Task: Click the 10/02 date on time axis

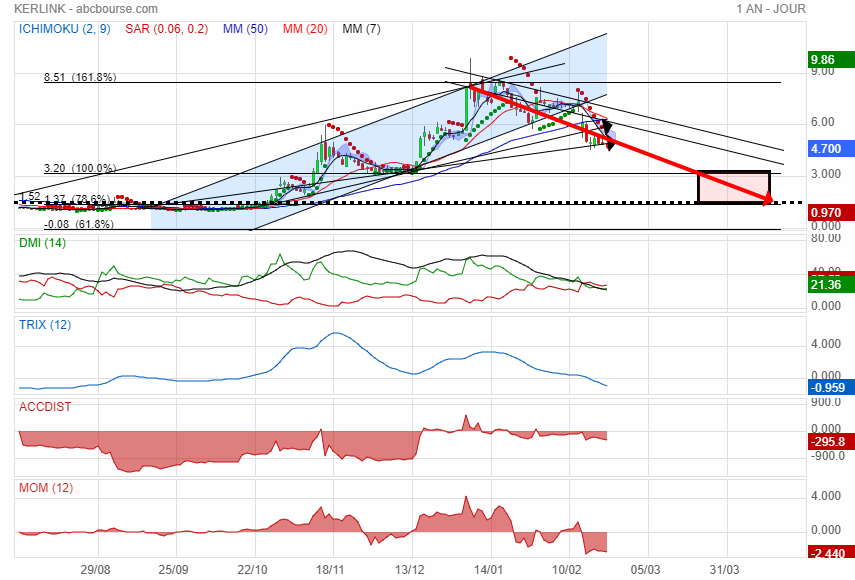Action: [567, 570]
